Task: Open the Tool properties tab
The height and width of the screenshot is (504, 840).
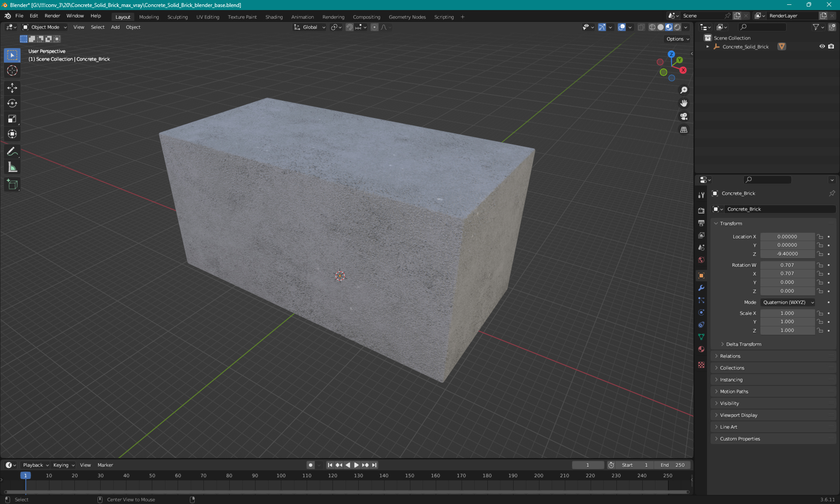Action: click(701, 195)
